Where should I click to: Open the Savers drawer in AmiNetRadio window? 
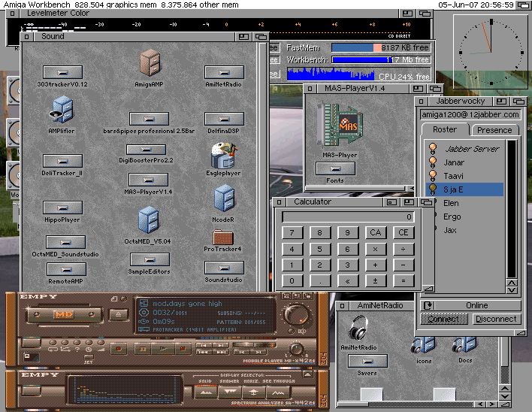(x=367, y=361)
